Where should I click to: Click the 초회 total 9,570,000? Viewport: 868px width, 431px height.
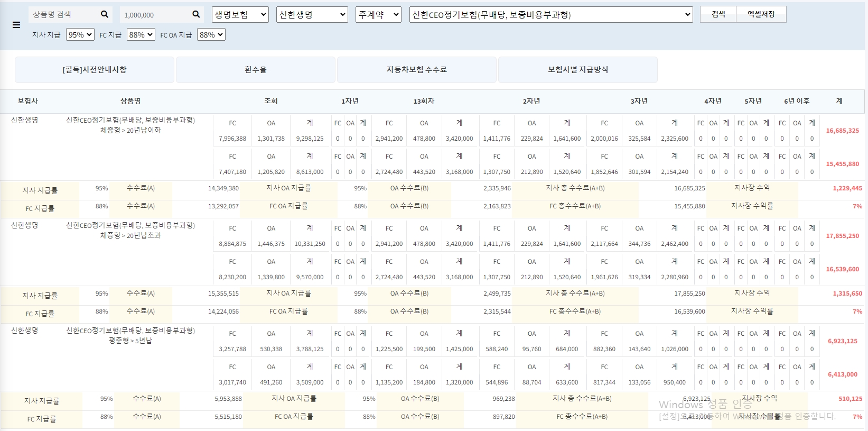(310, 277)
